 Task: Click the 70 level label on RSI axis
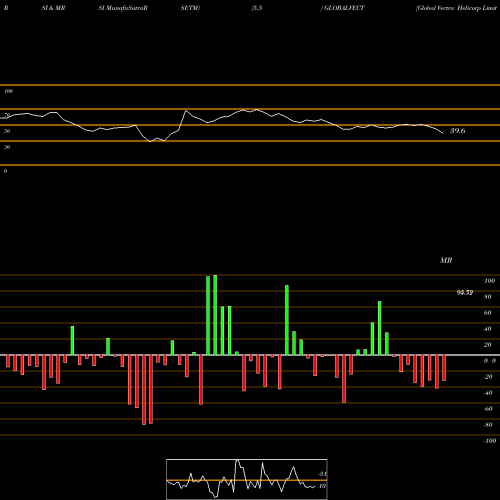(x=7, y=115)
